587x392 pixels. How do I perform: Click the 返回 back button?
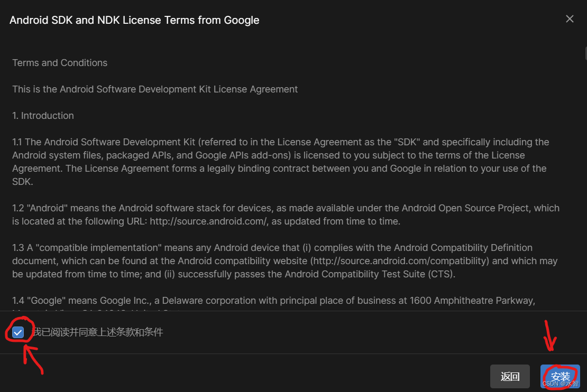[x=510, y=376]
